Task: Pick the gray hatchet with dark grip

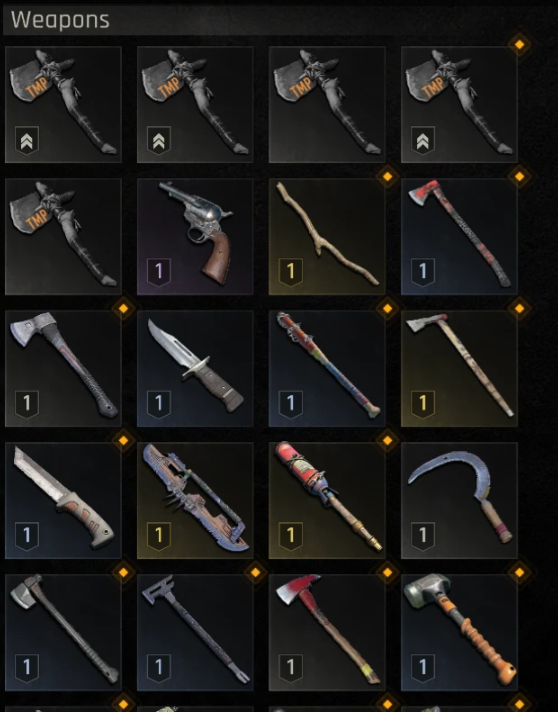Action: (x=63, y=369)
